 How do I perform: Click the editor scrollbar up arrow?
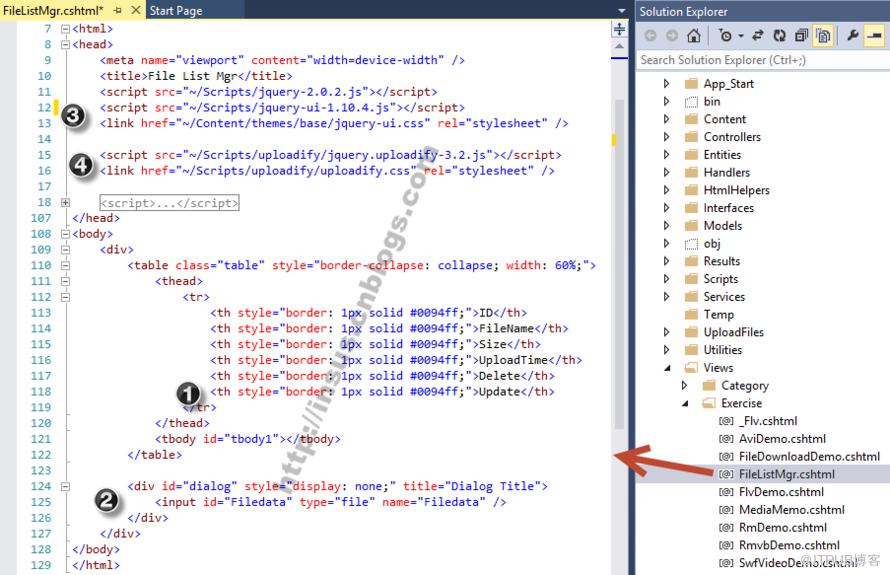point(619,47)
